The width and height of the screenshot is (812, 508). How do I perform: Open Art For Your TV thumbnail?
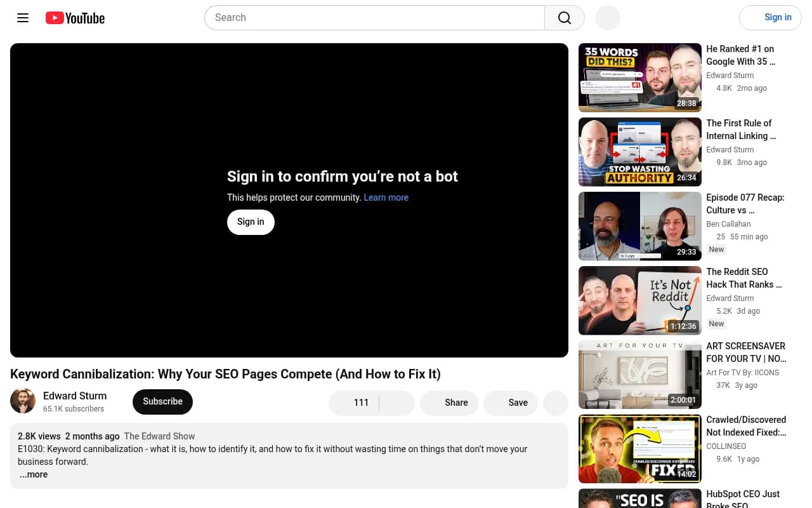click(640, 375)
